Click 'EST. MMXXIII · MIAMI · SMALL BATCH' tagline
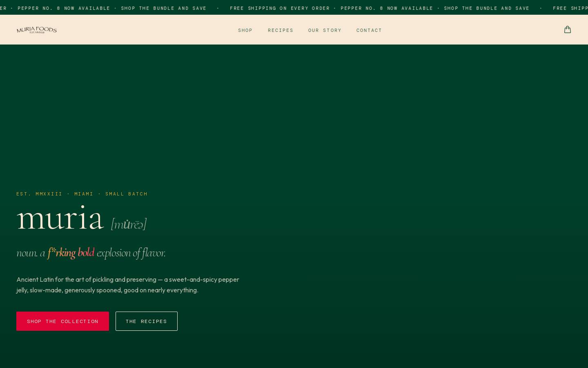The image size is (588, 368). tap(82, 194)
